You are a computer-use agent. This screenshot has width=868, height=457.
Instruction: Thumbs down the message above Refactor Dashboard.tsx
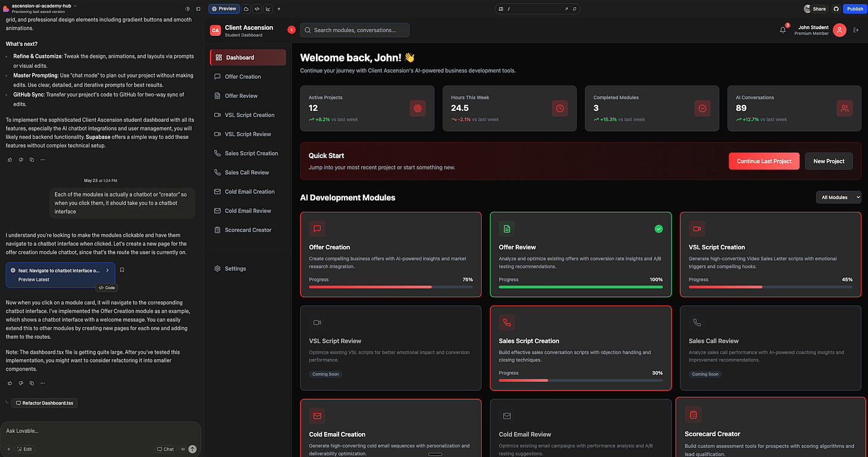click(x=21, y=382)
